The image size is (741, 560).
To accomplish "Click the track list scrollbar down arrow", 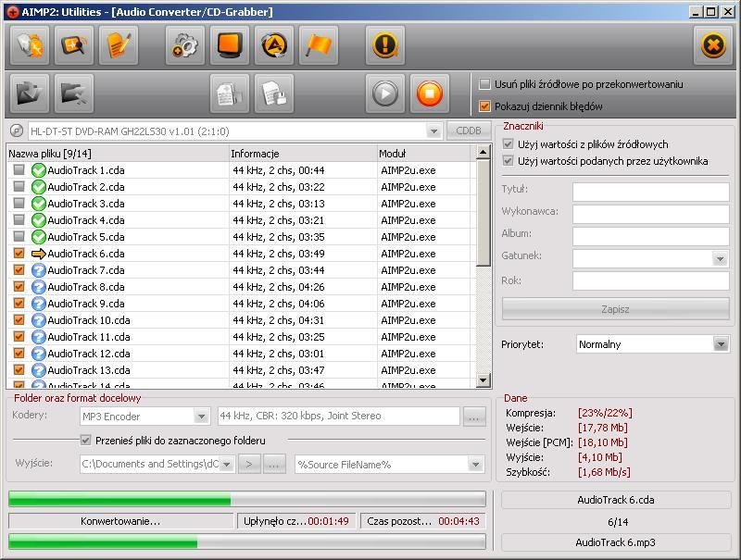I will 483,380.
